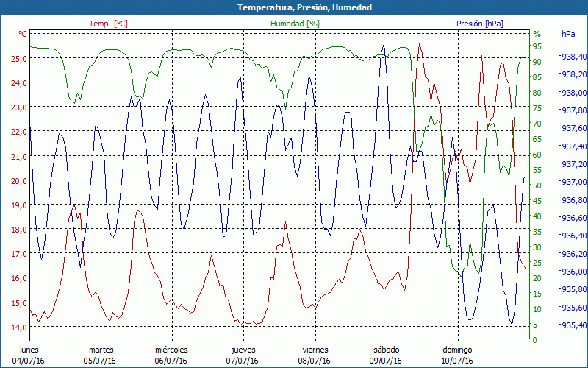Select the sábado 09/07/16 date label
Image resolution: width=588 pixels, height=368 pixels.
pyautogui.click(x=386, y=355)
